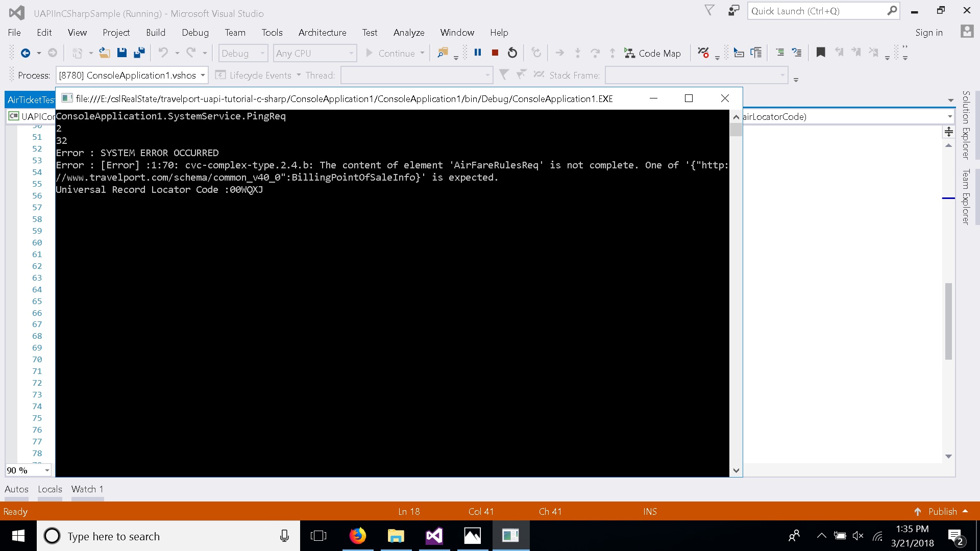Switch to the Locals tab
980x551 pixels.
[50, 489]
